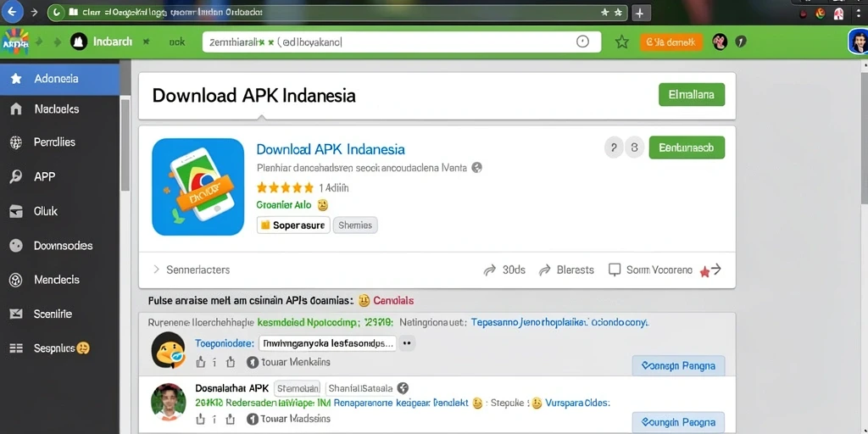This screenshot has height=434, width=868.
Task: Share via the 30ds arrow icon
Action: (x=489, y=270)
